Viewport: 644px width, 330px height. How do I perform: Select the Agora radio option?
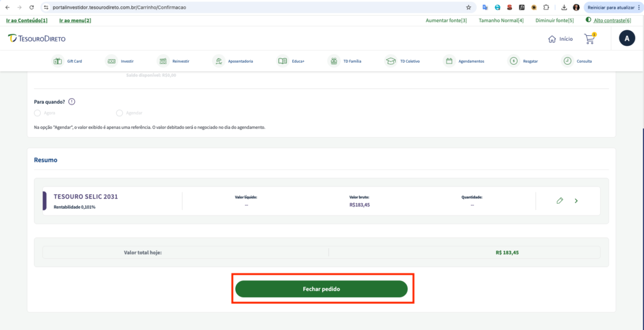[38, 113]
